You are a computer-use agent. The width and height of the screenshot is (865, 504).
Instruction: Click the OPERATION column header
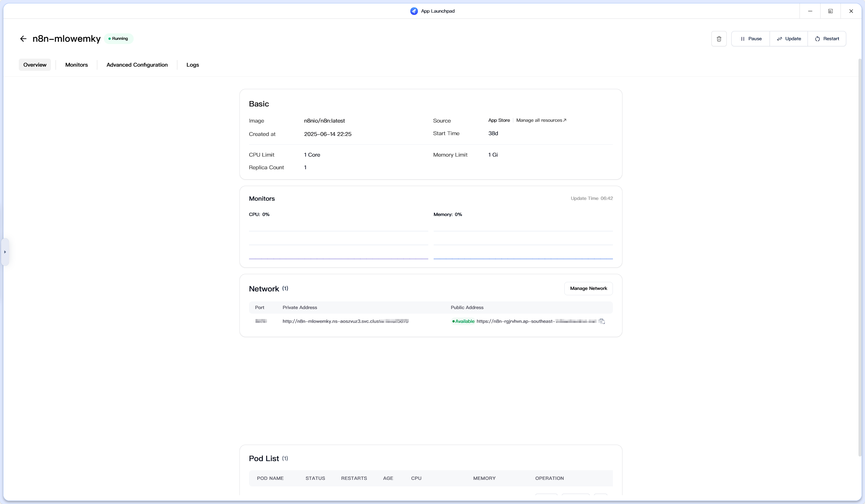549,478
